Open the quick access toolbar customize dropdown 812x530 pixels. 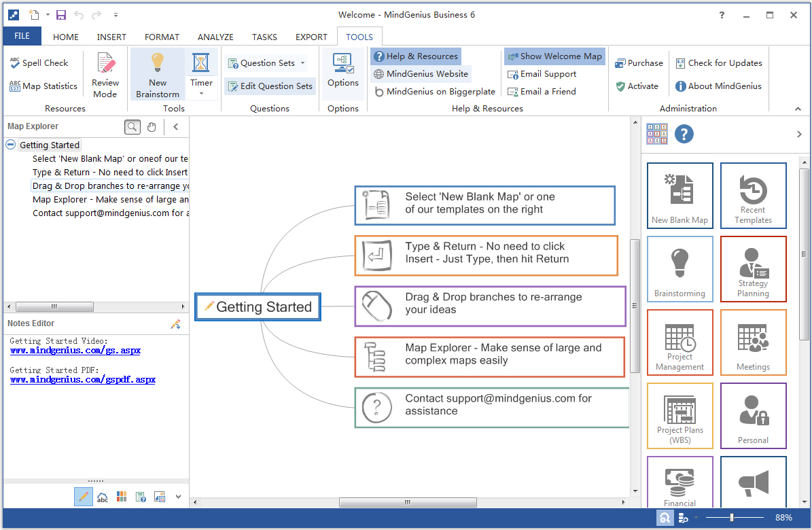pyautogui.click(x=116, y=15)
